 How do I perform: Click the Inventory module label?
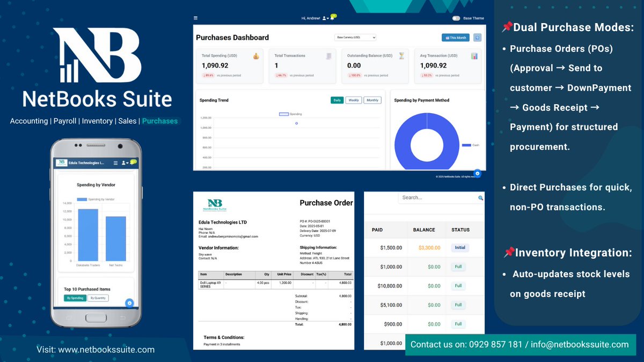point(97,121)
